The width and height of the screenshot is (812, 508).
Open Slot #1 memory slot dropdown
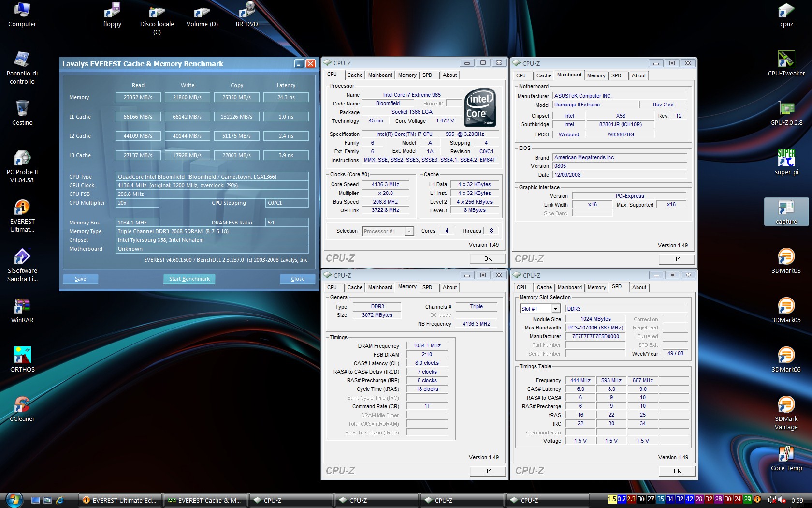pos(540,309)
